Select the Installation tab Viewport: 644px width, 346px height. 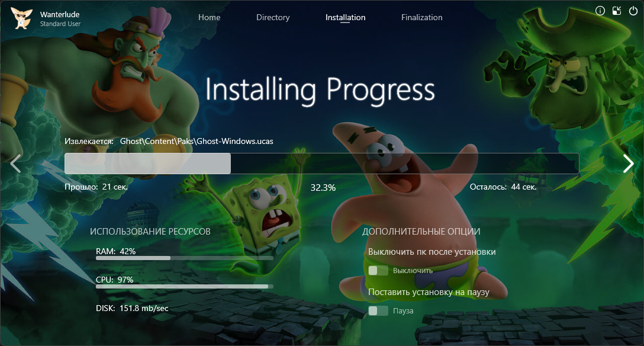(x=345, y=17)
